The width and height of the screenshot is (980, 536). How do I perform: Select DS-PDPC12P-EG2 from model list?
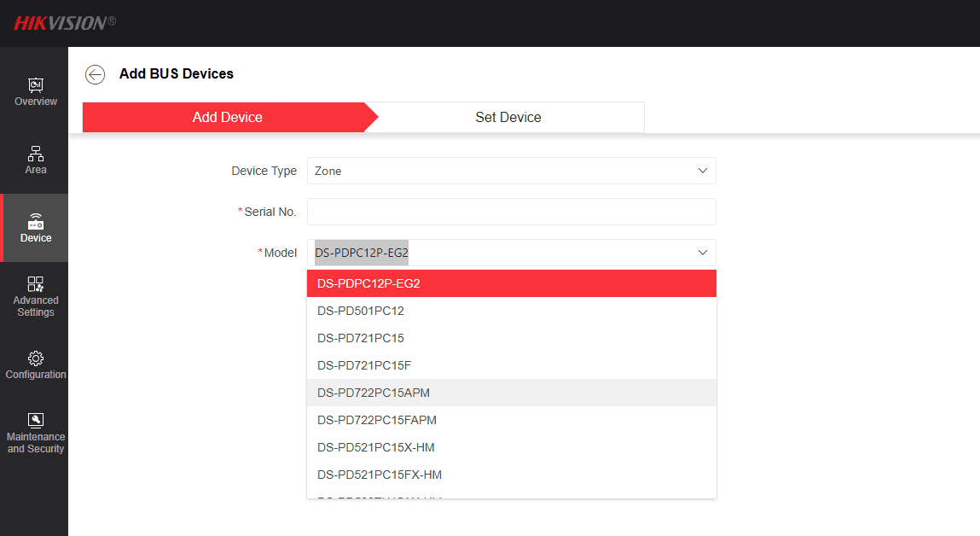[511, 283]
